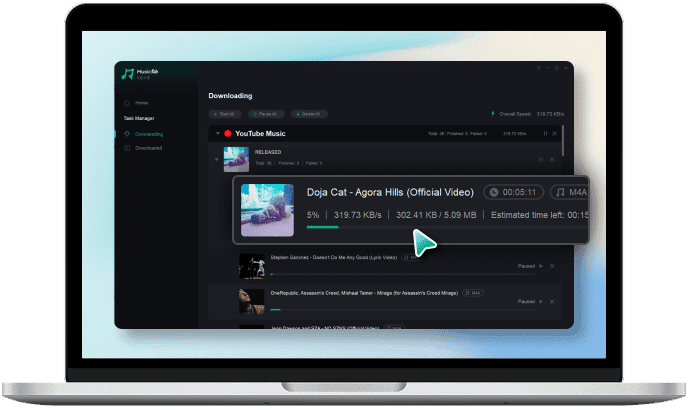Screen dimensions: 688x410
Task: Open the app menu icon in title bar
Action: (538, 68)
